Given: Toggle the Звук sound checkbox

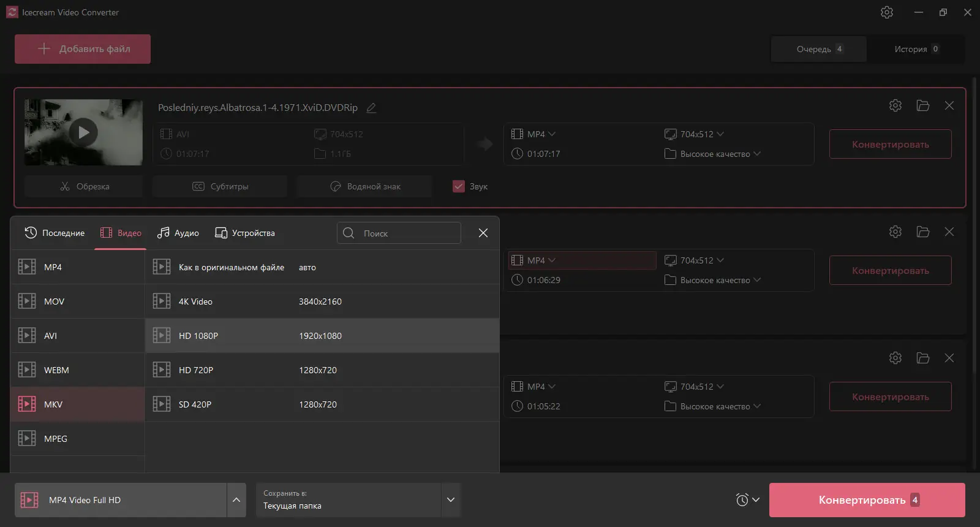Looking at the screenshot, I should click(x=459, y=186).
